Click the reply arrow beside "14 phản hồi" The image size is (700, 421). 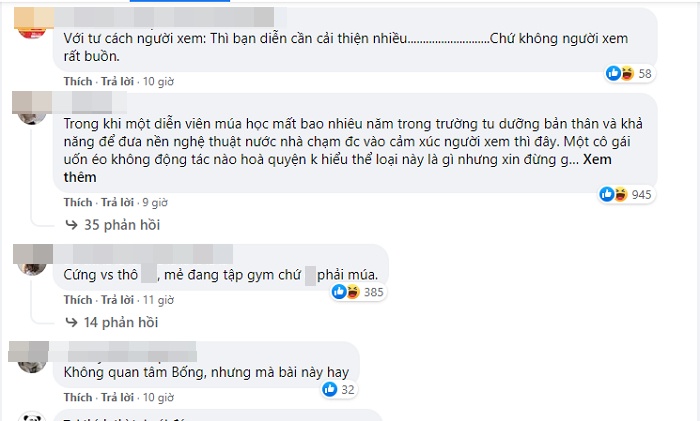point(72,322)
